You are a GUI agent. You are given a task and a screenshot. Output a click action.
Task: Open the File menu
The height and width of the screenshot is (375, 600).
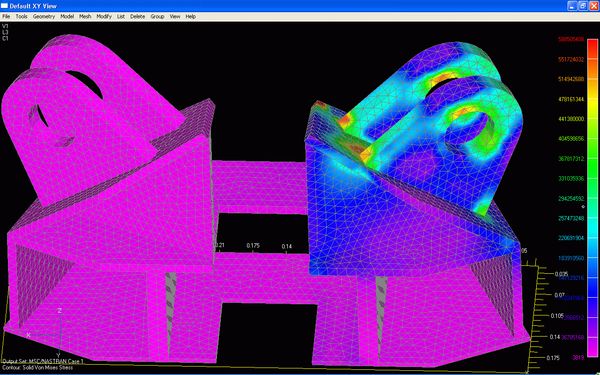click(6, 16)
